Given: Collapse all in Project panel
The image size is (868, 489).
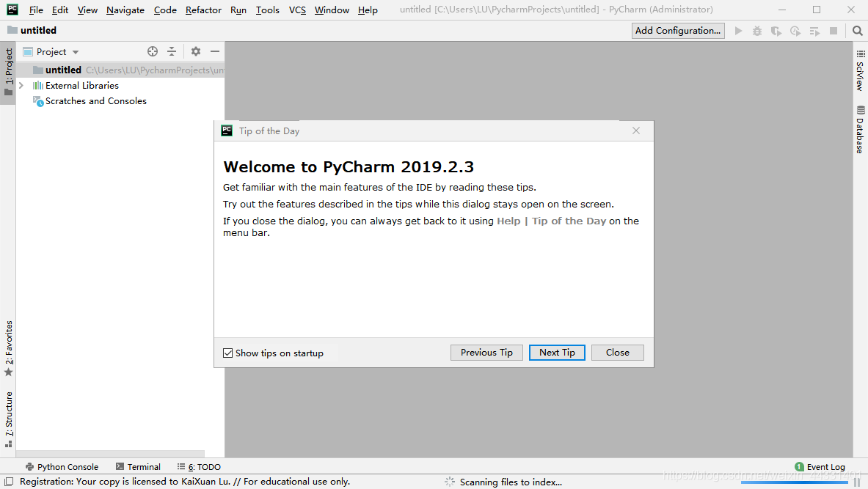Looking at the screenshot, I should tap(172, 51).
